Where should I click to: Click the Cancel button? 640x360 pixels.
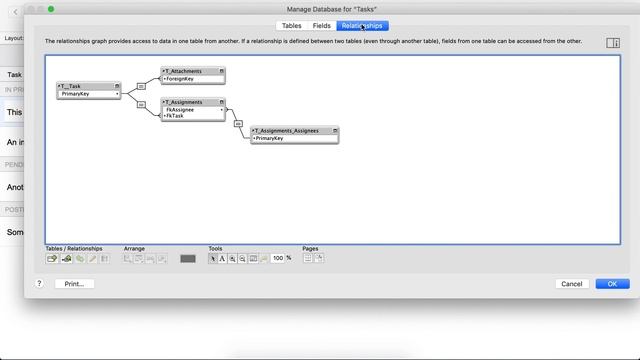(571, 284)
